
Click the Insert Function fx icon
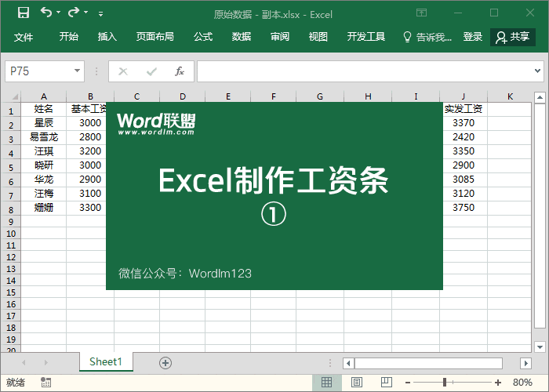click(179, 71)
